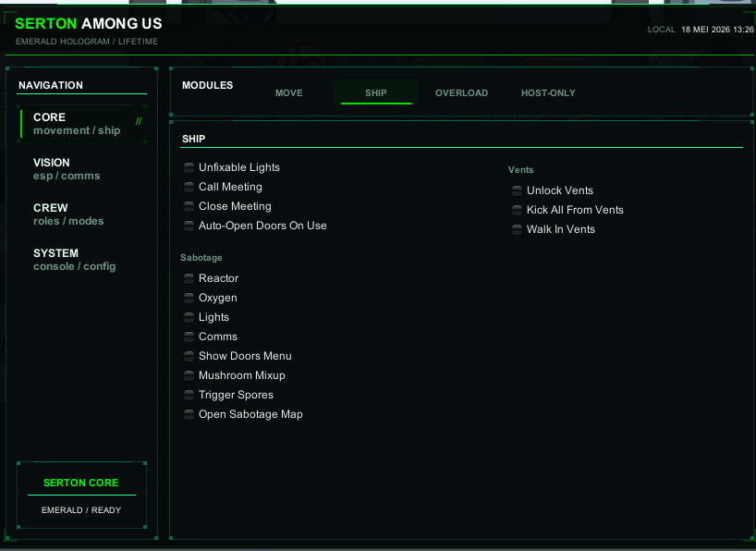The height and width of the screenshot is (551, 756).
Task: Switch to the HOST-ONLY tab
Action: pyautogui.click(x=548, y=92)
